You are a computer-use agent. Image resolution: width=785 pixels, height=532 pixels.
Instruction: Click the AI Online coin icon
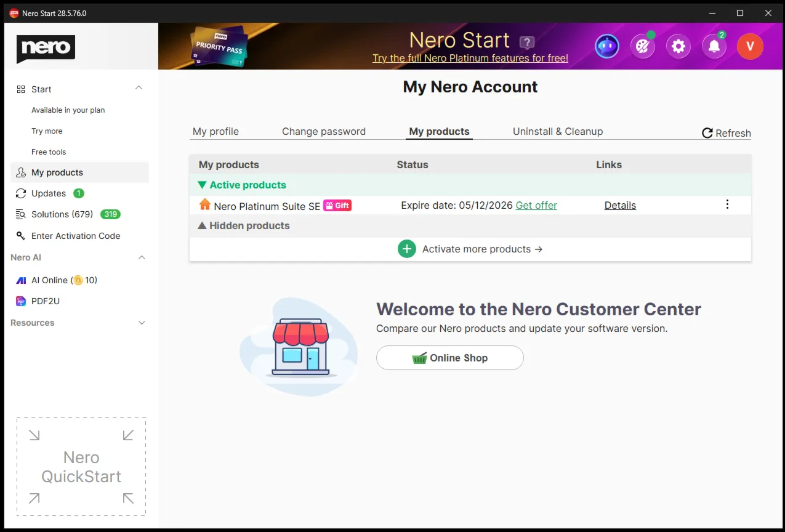coord(78,280)
